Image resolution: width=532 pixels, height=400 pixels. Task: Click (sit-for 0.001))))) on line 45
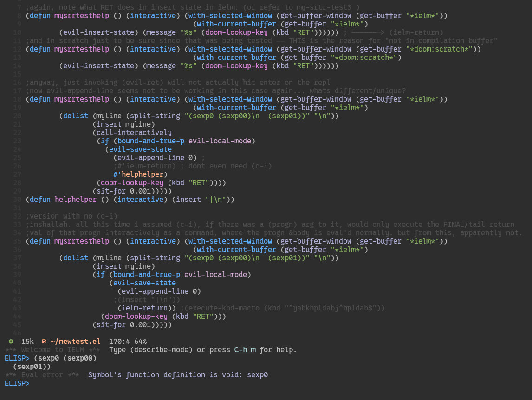point(132,325)
